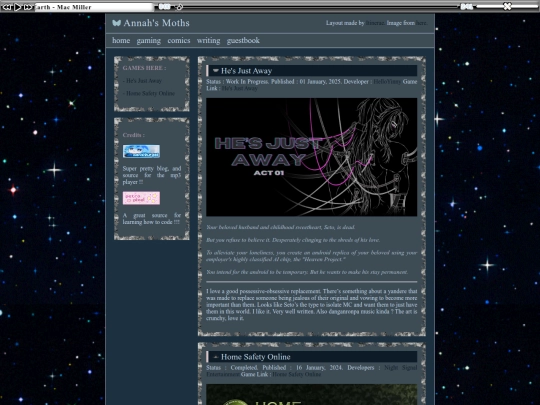
Task: Click the "Super pretty blog" credit text
Action: pyautogui.click(x=152, y=175)
